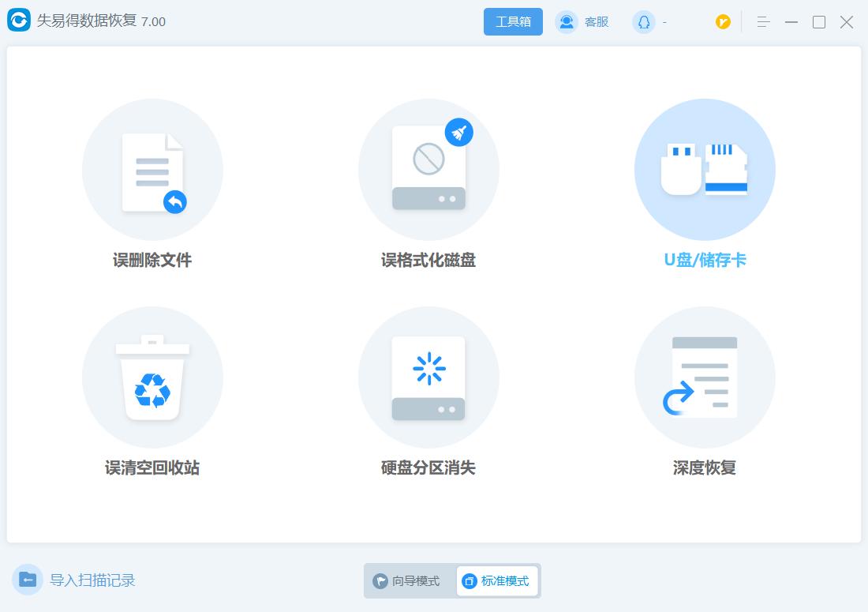Select the U盘/储存卡 highlighted label text

(x=705, y=259)
